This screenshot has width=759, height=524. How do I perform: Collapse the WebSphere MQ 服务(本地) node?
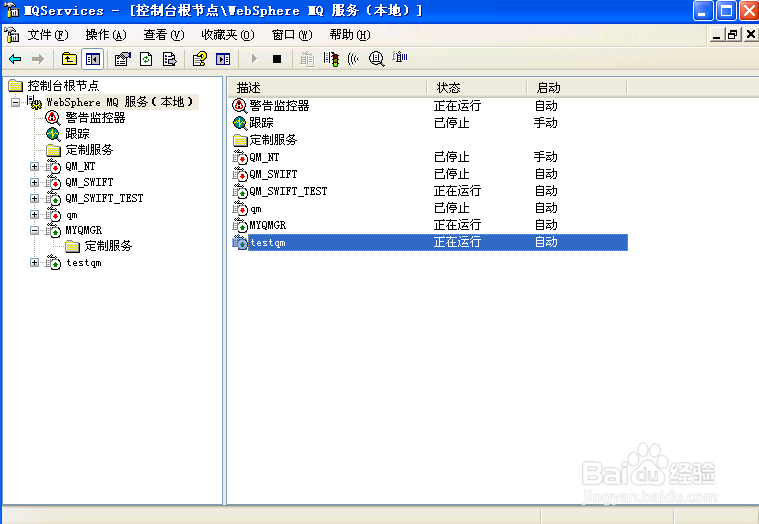pos(15,102)
